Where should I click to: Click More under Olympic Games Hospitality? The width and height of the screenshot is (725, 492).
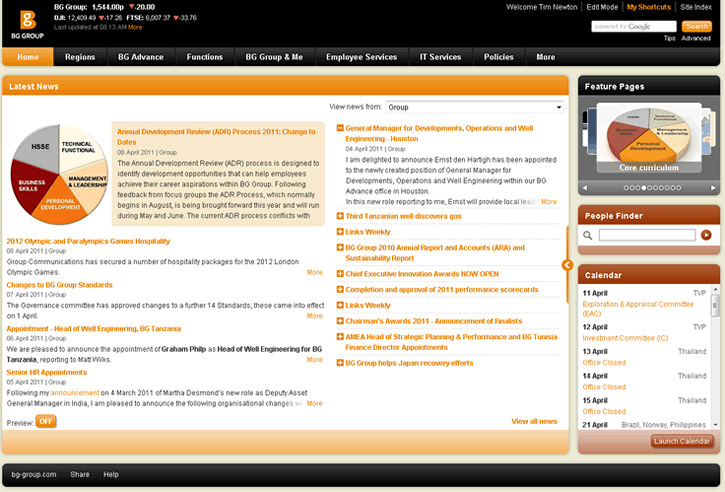point(314,272)
